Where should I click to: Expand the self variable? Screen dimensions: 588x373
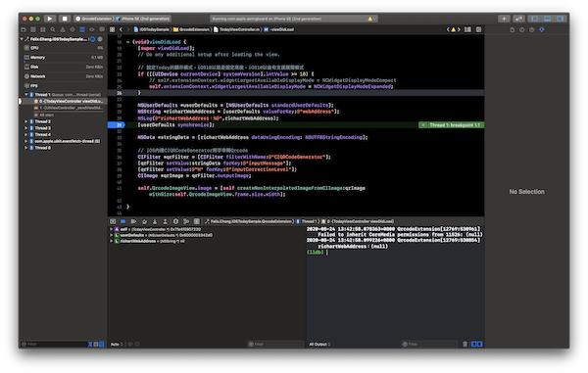(112, 229)
